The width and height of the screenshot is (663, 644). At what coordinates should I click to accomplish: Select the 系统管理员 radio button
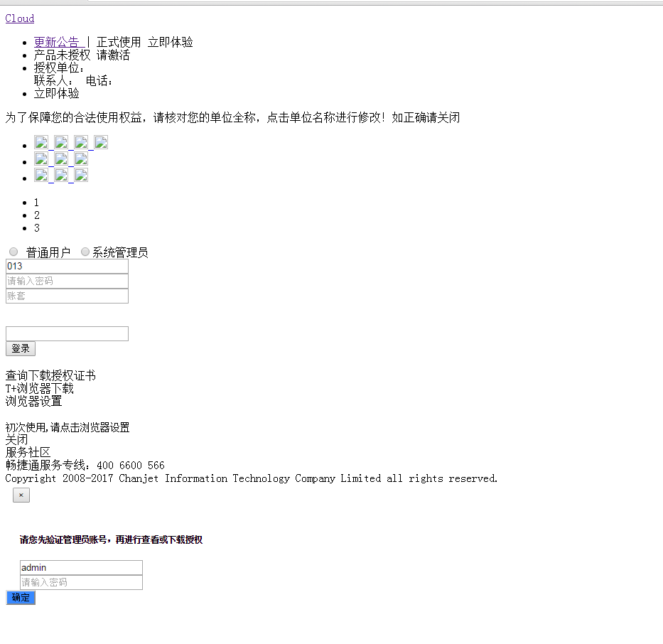click(x=85, y=252)
